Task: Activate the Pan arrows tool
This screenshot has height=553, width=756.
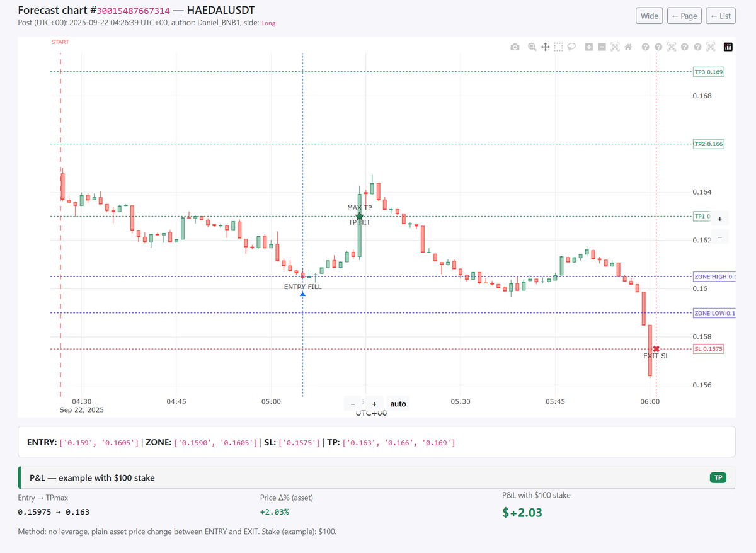Action: click(545, 47)
